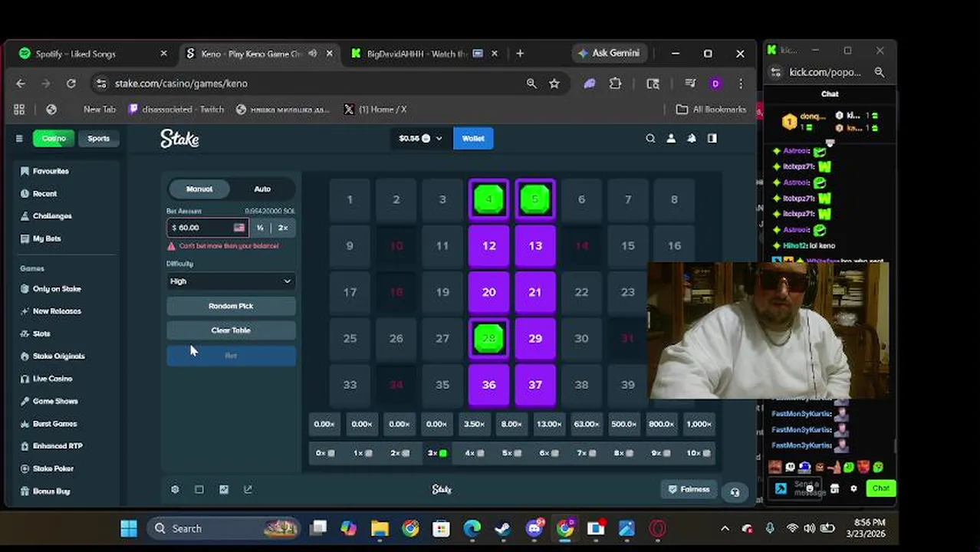Switch to Manual betting mode
Viewport: 980px width, 552px height.
[199, 189]
